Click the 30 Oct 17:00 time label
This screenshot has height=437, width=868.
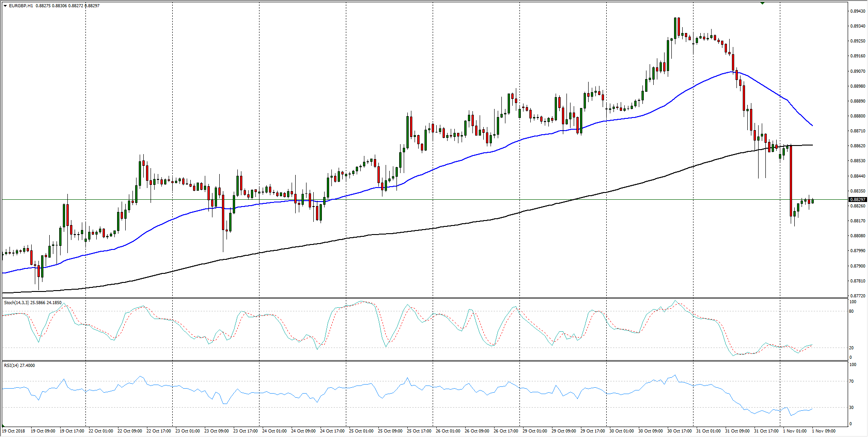pos(679,431)
